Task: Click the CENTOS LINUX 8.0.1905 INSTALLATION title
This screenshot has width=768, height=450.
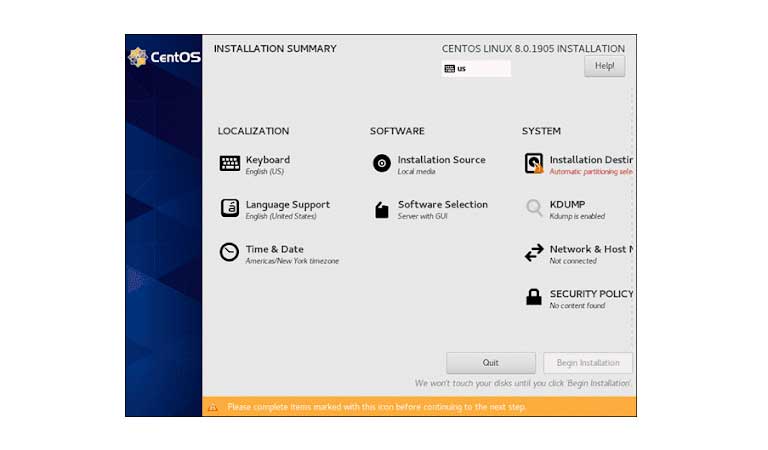Action: tap(533, 49)
